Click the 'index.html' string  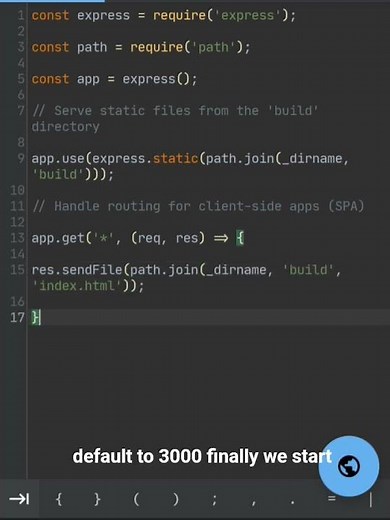coord(77,285)
